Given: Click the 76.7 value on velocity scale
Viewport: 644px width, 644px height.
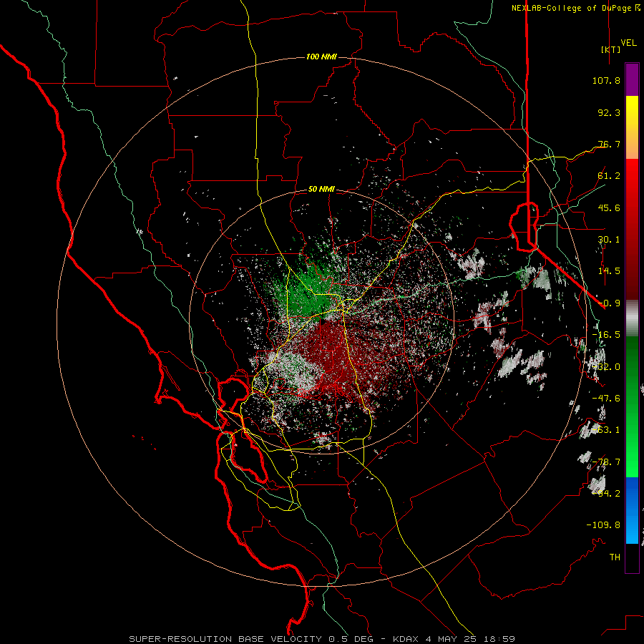Looking at the screenshot, I should point(609,144).
